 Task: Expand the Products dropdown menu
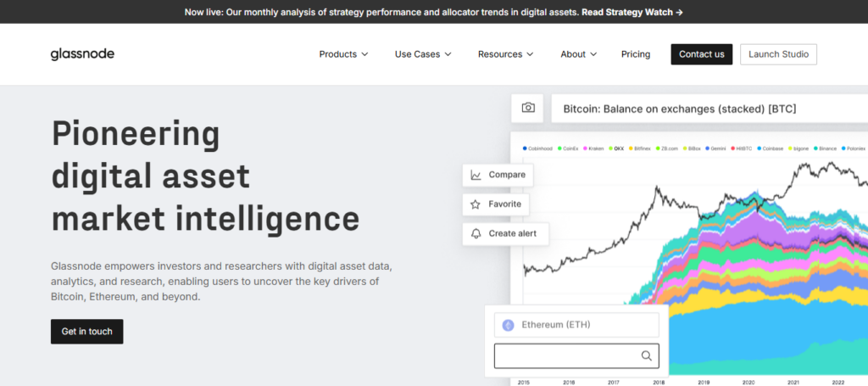pos(343,54)
